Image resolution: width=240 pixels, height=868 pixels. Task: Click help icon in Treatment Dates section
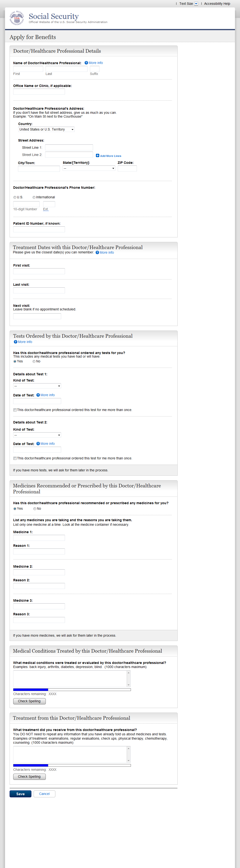[97, 252]
